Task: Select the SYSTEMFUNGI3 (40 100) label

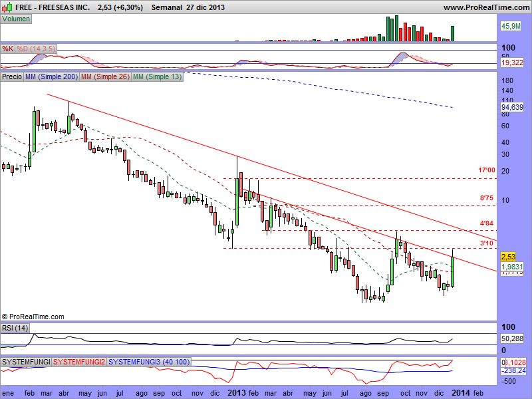Action: point(149,362)
